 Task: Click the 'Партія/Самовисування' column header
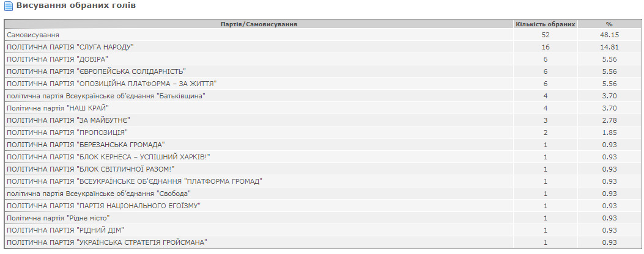[259, 24]
